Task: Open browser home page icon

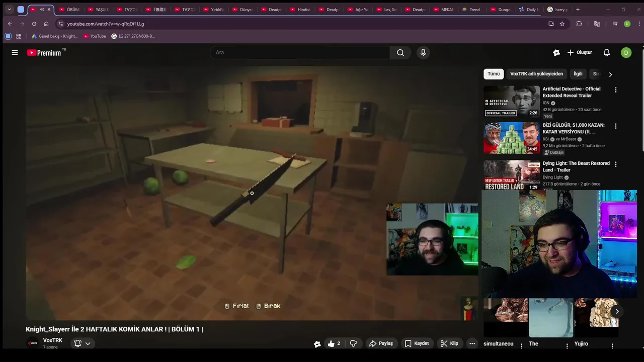Action: coord(46,24)
